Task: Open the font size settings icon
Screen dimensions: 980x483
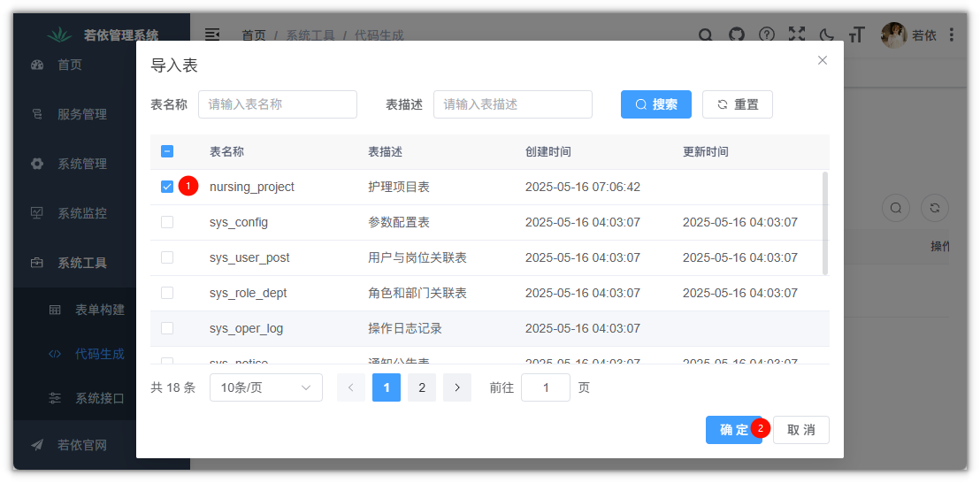Action: 856,35
